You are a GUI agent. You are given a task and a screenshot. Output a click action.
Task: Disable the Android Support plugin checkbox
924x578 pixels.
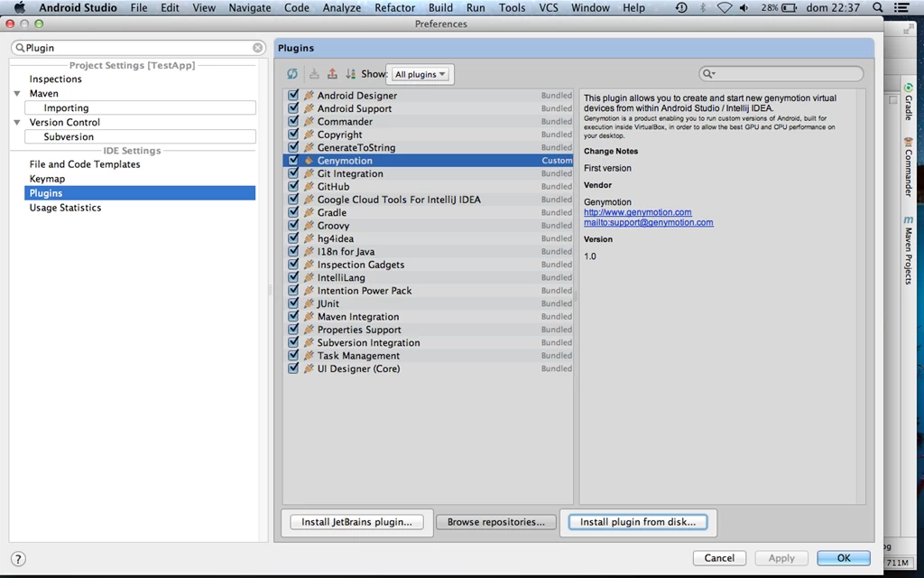[x=293, y=108]
